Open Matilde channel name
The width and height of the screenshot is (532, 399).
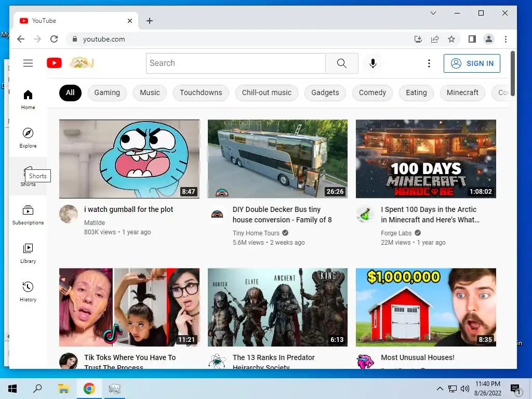coord(95,222)
